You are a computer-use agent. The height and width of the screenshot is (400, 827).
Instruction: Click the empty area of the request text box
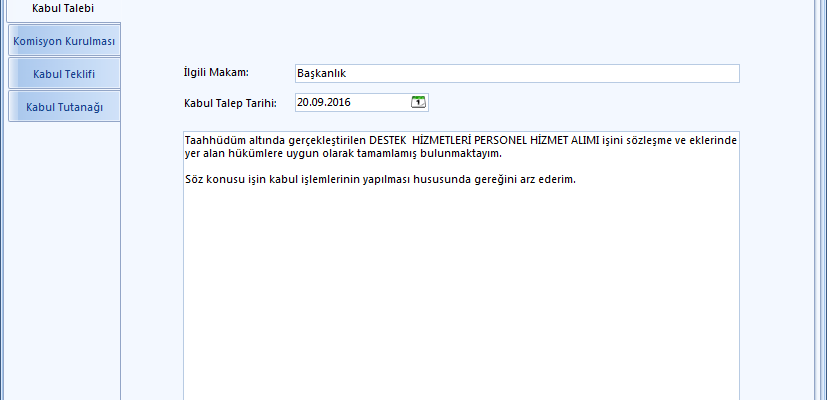click(x=460, y=300)
